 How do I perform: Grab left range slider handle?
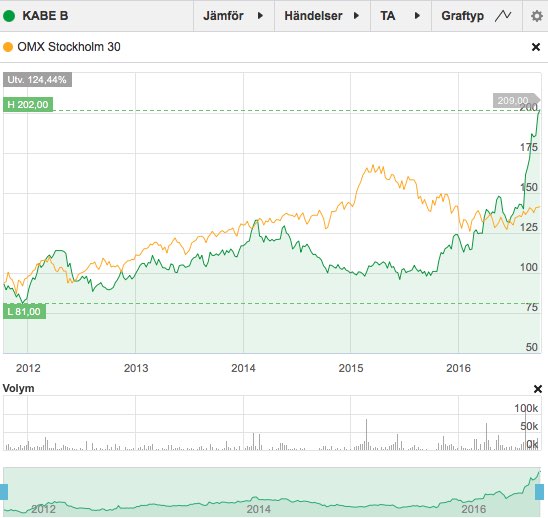[x=3, y=492]
